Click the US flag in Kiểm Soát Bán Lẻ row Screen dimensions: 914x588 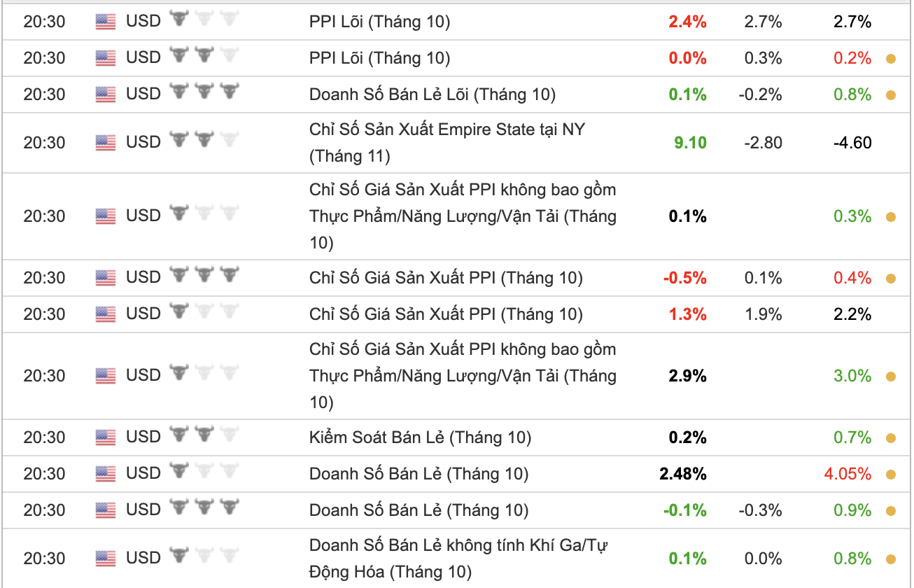[106, 437]
